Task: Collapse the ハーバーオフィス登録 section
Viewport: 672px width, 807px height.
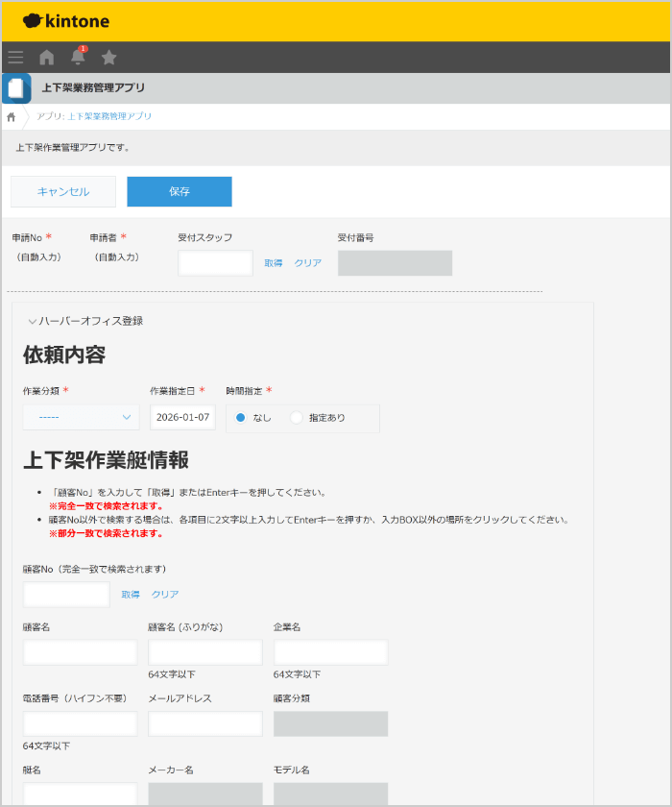Action: (33, 321)
